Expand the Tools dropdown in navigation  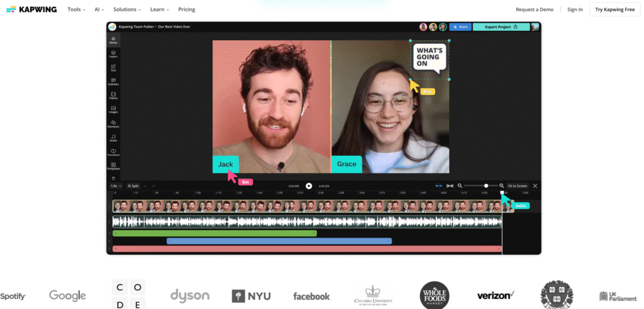pos(76,9)
